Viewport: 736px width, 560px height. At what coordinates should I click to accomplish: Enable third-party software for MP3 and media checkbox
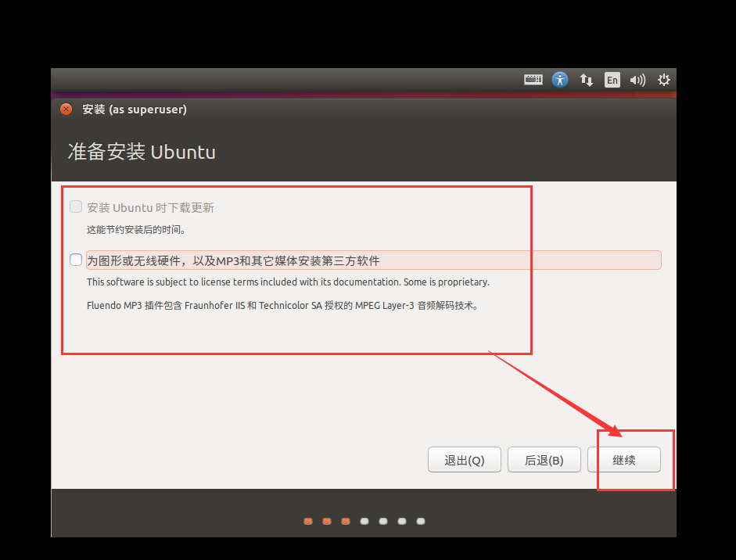pos(76,260)
